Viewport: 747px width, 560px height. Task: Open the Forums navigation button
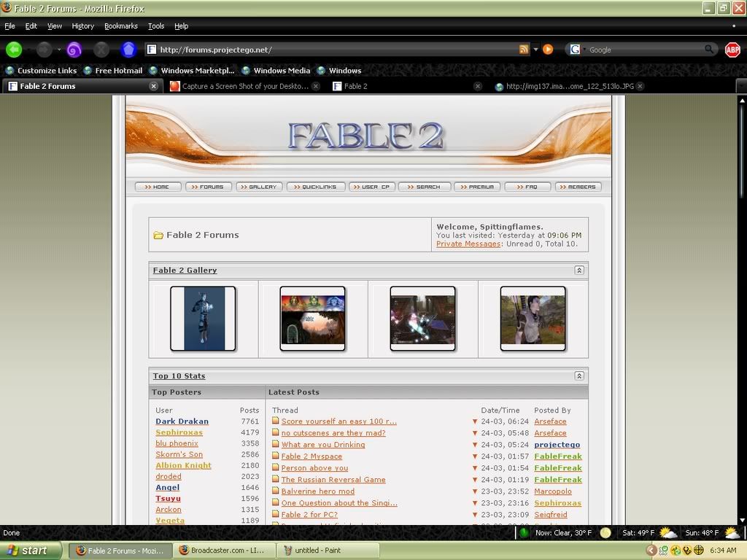click(x=208, y=187)
